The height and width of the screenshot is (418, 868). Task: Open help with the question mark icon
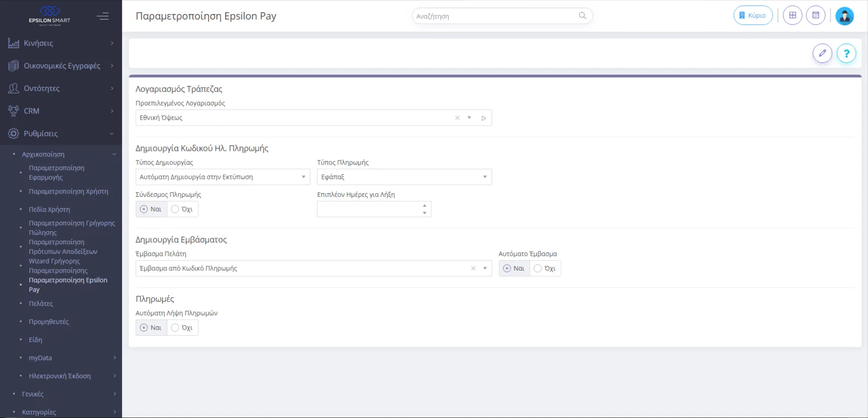(846, 53)
